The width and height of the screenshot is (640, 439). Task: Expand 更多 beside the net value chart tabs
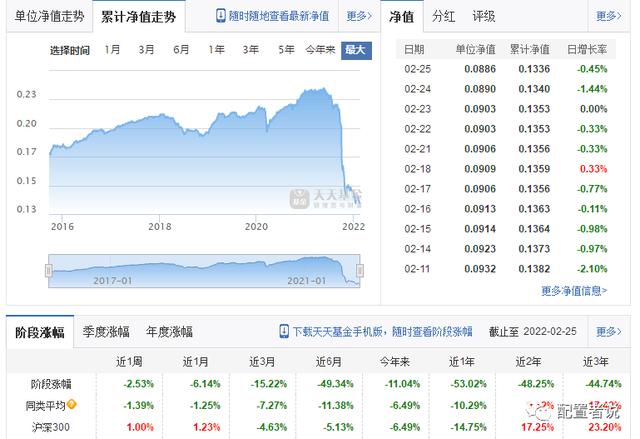coord(359,16)
